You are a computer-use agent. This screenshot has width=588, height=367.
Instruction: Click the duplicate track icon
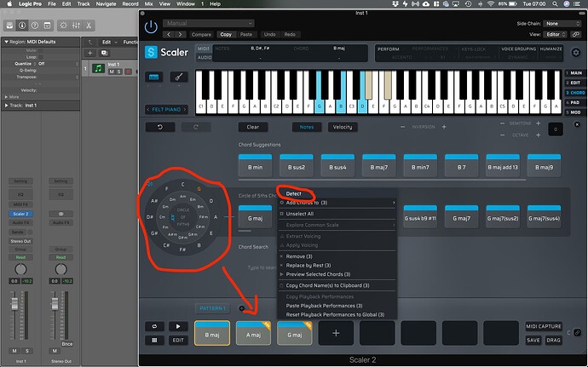pyautogui.click(x=105, y=53)
